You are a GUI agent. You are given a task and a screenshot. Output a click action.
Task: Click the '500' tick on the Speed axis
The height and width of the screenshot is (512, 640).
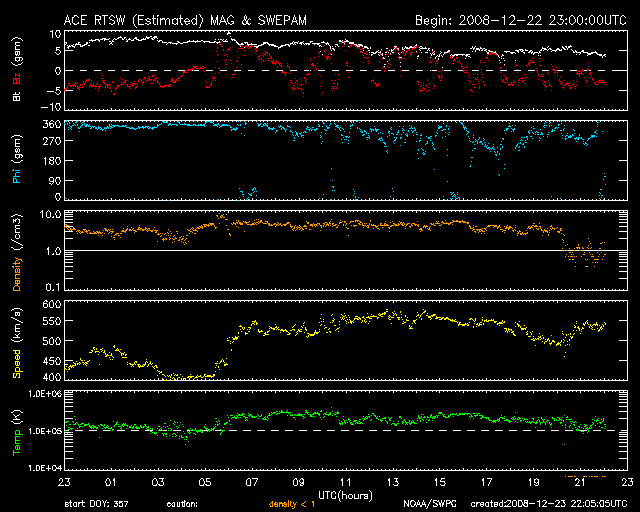pyautogui.click(x=52, y=341)
